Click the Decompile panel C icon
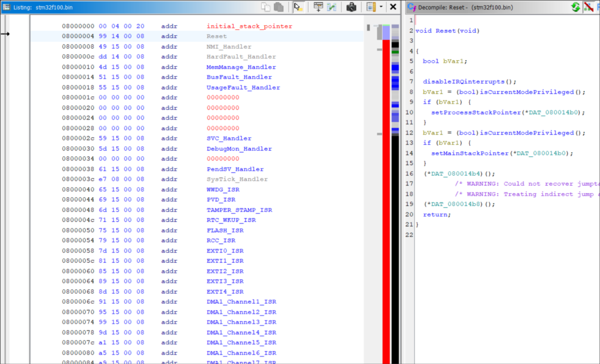Image resolution: width=600 pixels, height=364 pixels. [x=411, y=7]
